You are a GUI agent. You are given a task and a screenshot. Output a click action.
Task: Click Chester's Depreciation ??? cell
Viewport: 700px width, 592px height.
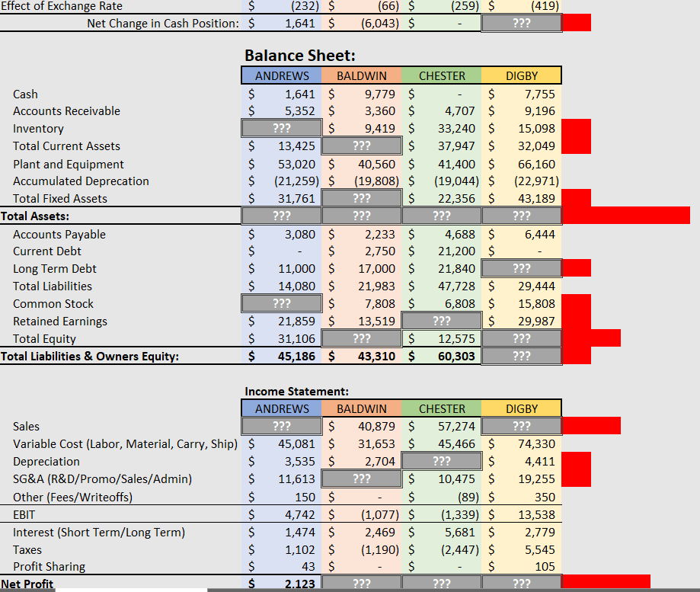coord(442,461)
